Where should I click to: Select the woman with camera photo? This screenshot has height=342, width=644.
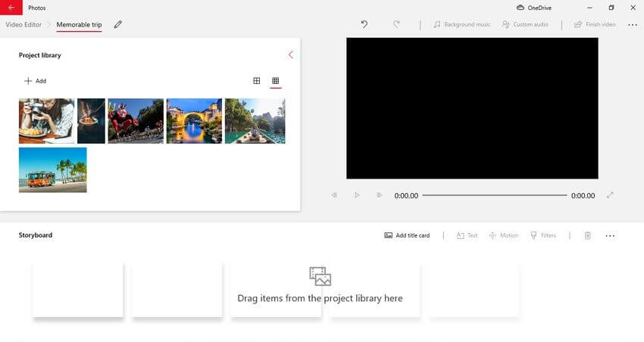click(x=47, y=121)
